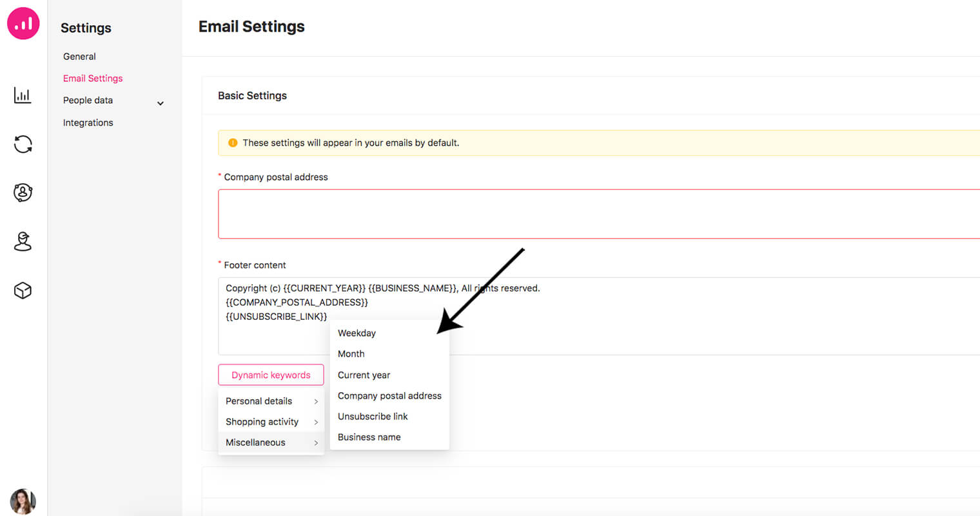Select Email Settings in sidebar
The height and width of the screenshot is (516, 980).
pos(93,78)
